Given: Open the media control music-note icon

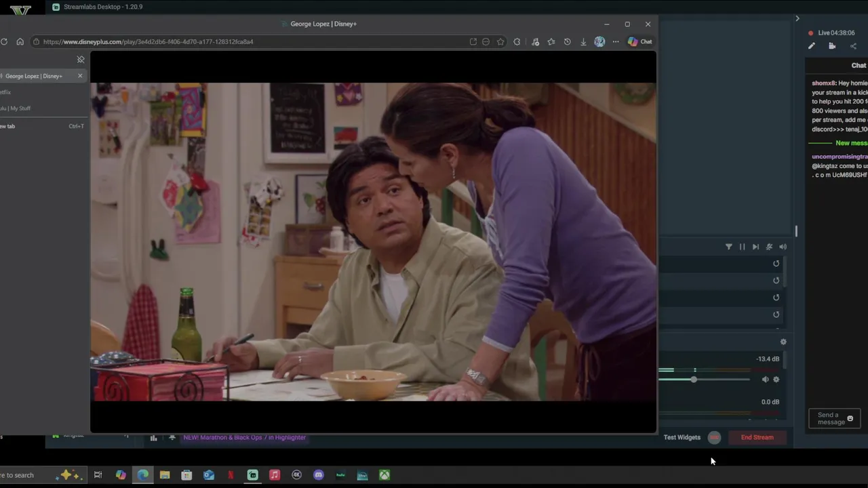Looking at the screenshot, I should click(535, 41).
